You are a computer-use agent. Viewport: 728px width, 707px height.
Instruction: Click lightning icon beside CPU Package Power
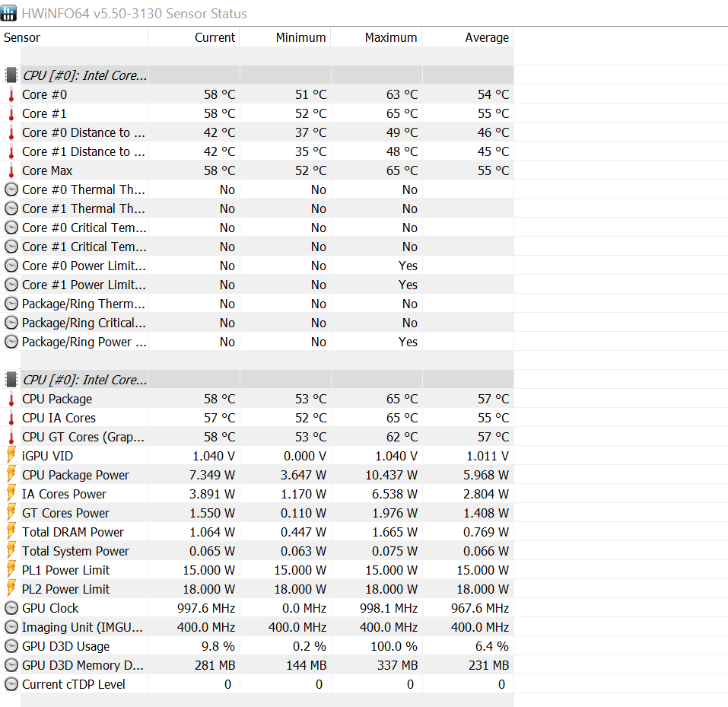pos(11,475)
